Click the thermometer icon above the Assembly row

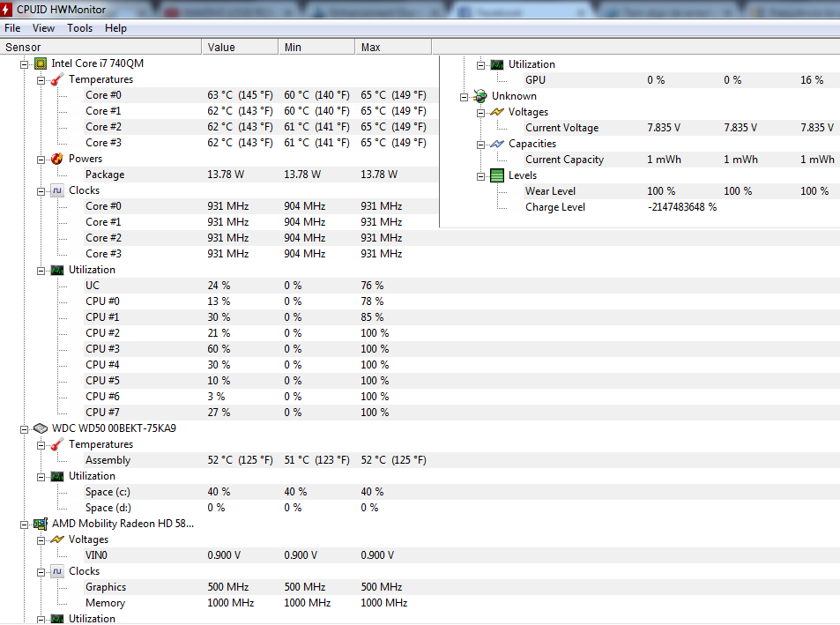pos(57,444)
